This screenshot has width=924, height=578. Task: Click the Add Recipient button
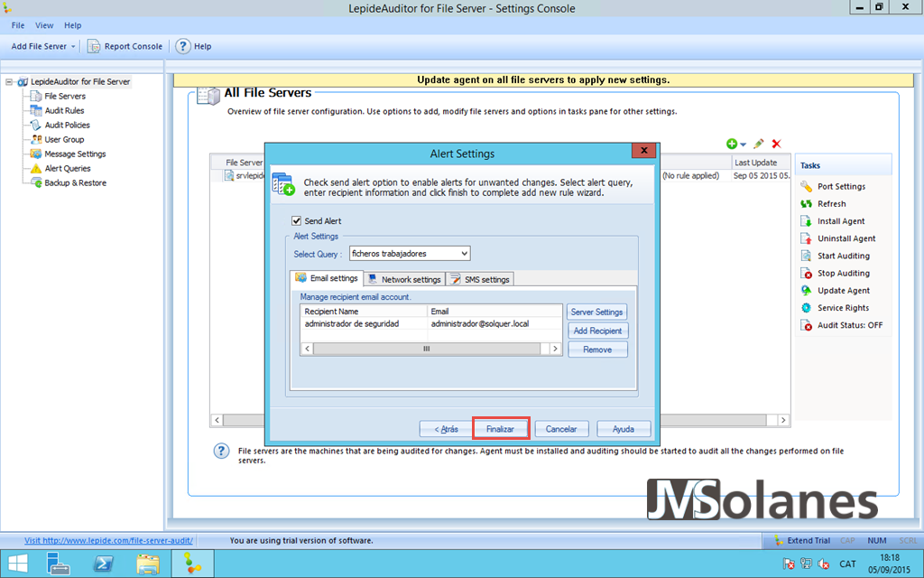(x=597, y=331)
